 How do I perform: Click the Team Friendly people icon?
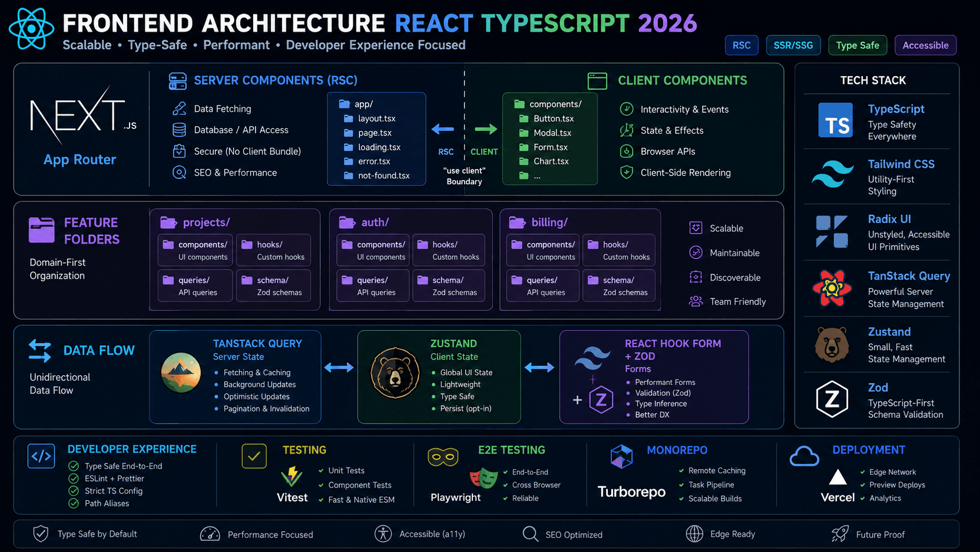point(696,302)
